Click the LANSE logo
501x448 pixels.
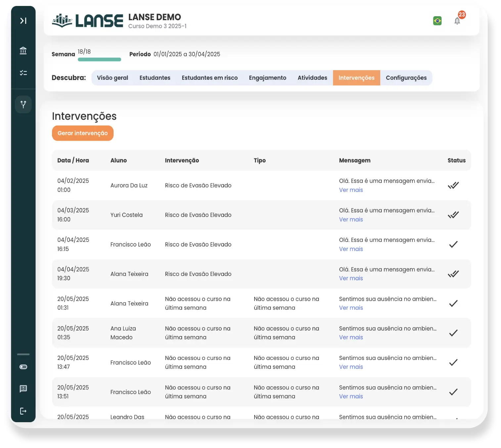tap(88, 21)
